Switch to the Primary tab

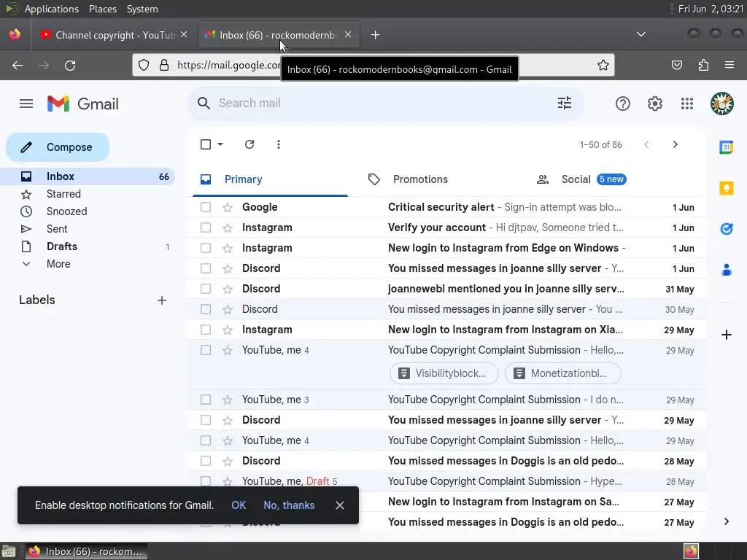[270, 179]
